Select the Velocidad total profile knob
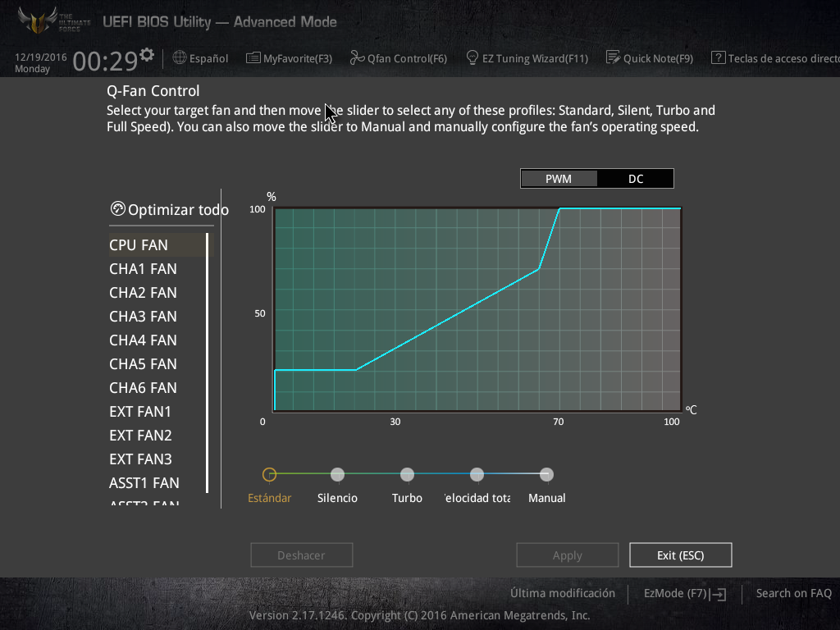The width and height of the screenshot is (840, 630). coord(477,475)
